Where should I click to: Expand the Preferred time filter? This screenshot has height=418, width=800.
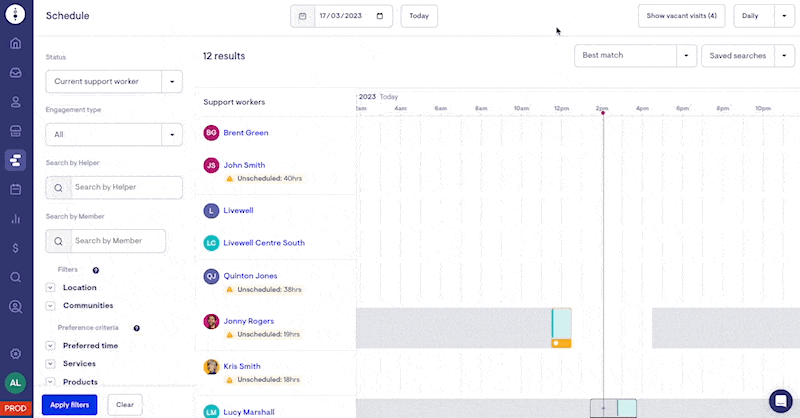click(51, 346)
